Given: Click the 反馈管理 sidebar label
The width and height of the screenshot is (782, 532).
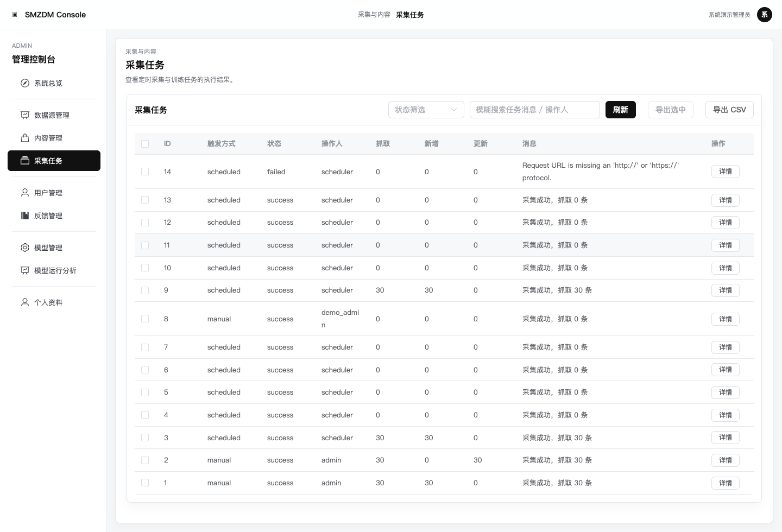Looking at the screenshot, I should 48,216.
